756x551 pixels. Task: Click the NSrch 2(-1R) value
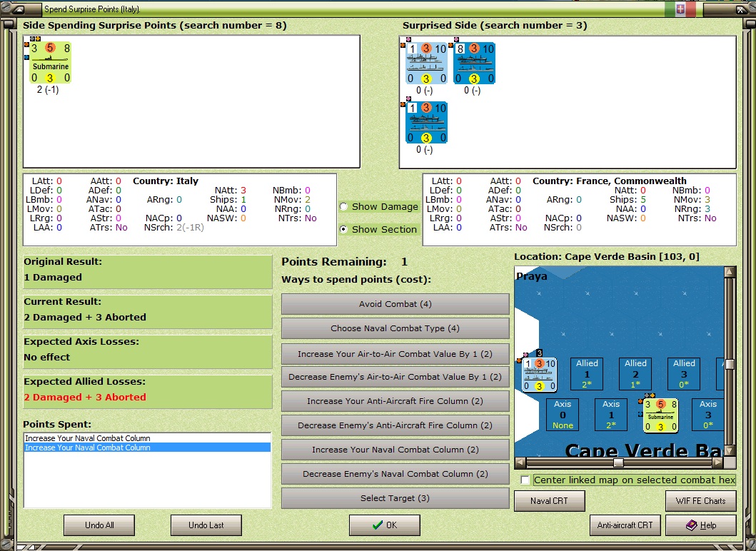coord(190,228)
